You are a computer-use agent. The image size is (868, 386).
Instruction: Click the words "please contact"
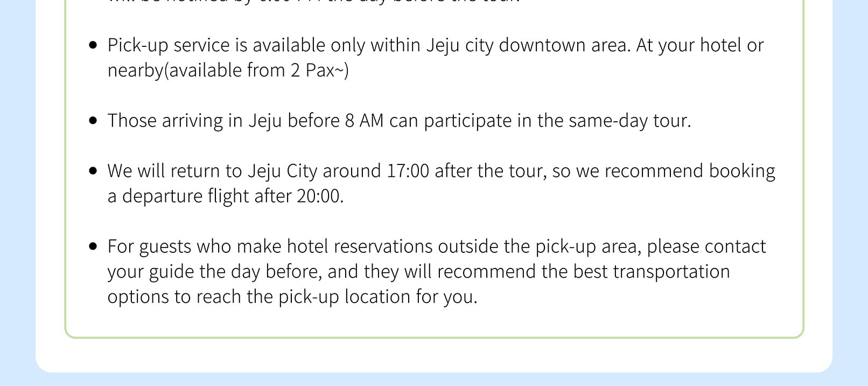pyautogui.click(x=706, y=246)
